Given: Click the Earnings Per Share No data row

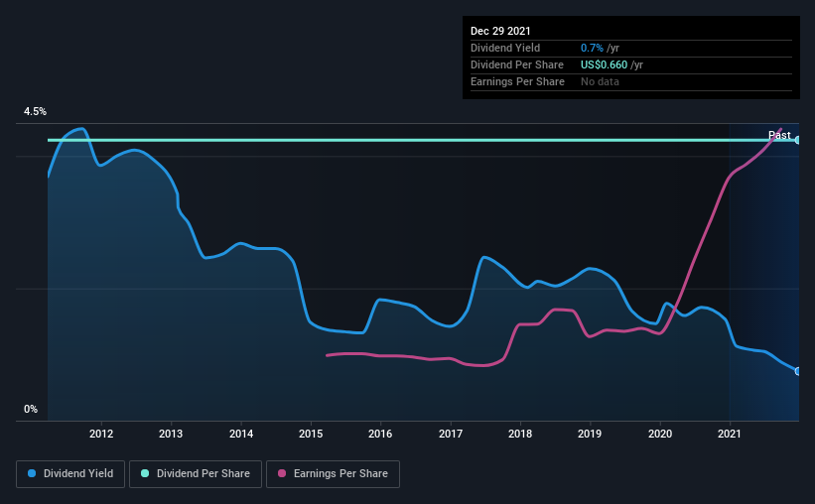Looking at the screenshot, I should [x=631, y=81].
